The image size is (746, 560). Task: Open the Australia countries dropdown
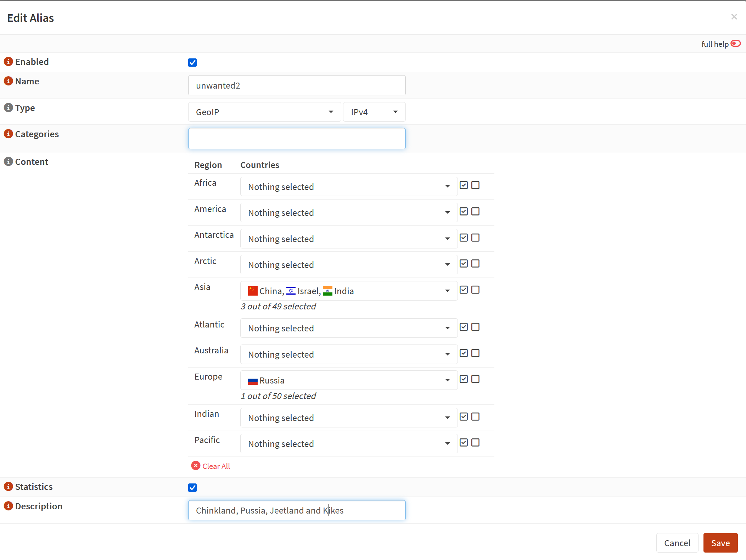click(349, 354)
